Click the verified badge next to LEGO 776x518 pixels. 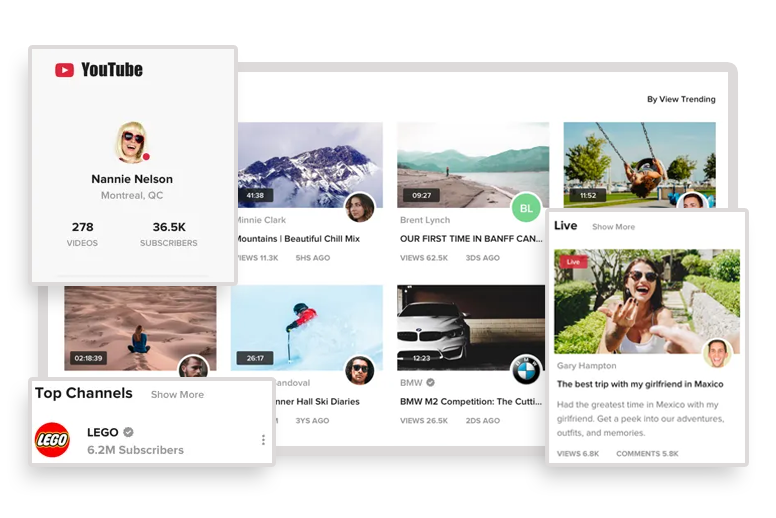128,432
